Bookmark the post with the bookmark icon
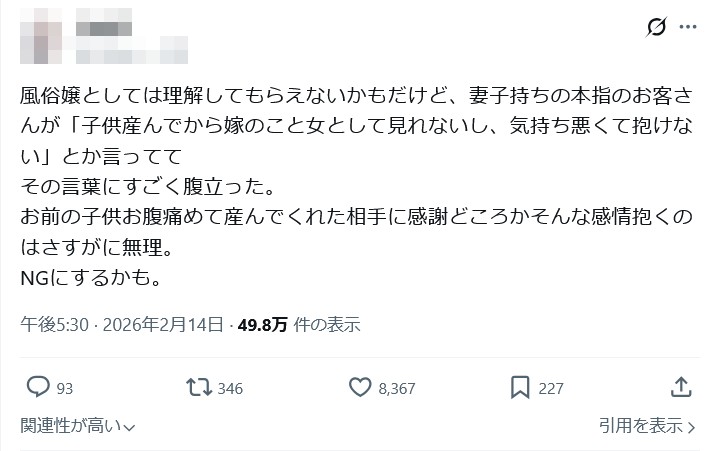The width and height of the screenshot is (718, 451). click(x=520, y=387)
